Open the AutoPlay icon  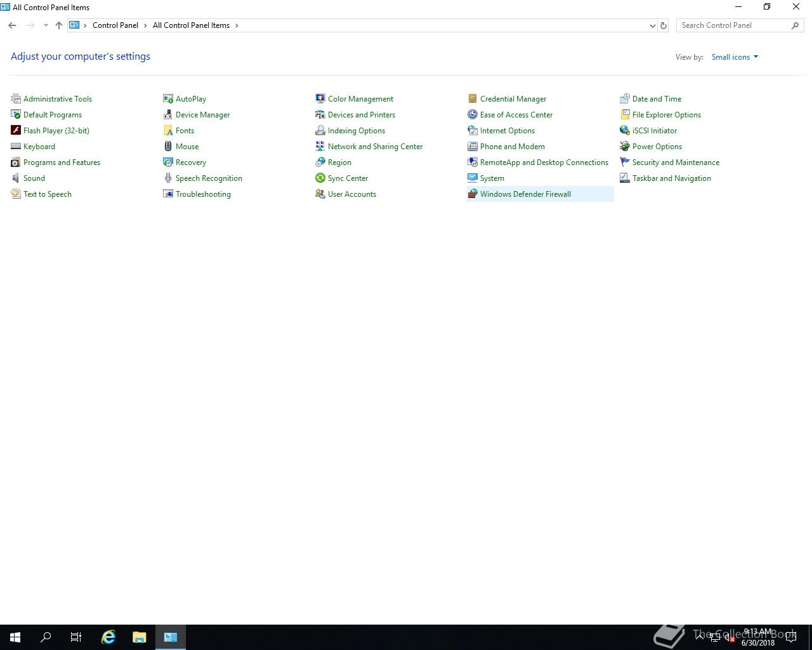[x=168, y=98]
